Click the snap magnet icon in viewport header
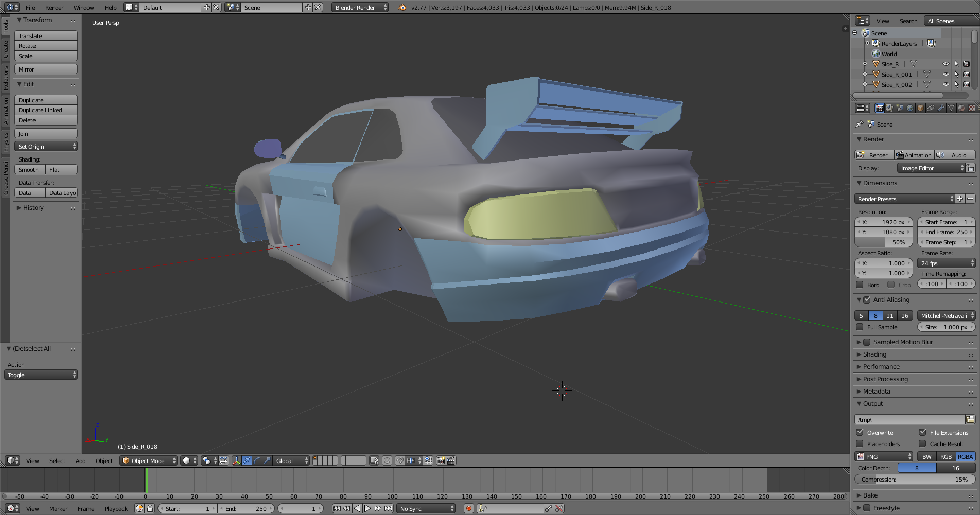 (x=399, y=460)
